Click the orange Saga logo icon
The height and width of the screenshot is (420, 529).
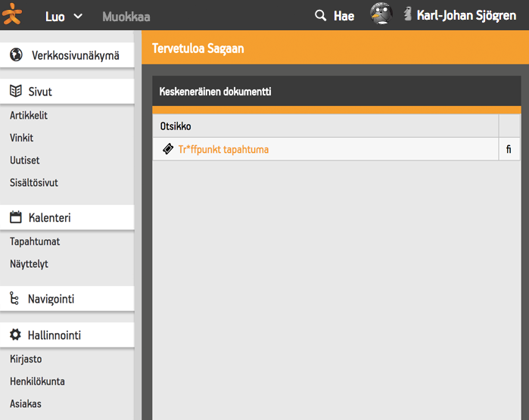(x=12, y=14)
